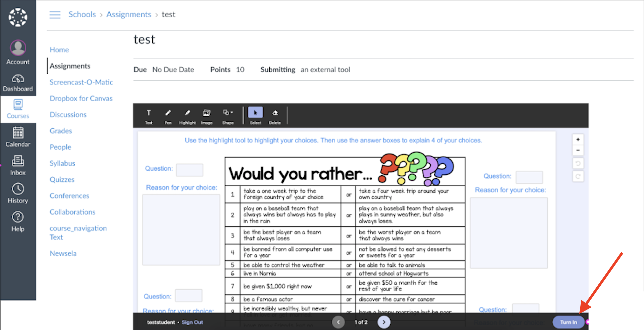Click 'be given $1,000 right now'
644x330 pixels.
pos(277,286)
